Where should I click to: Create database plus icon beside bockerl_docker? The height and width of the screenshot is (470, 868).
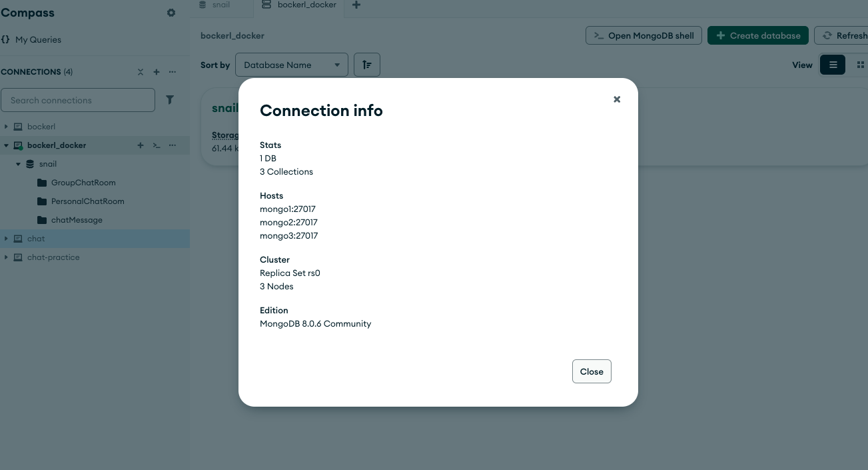pyautogui.click(x=141, y=145)
